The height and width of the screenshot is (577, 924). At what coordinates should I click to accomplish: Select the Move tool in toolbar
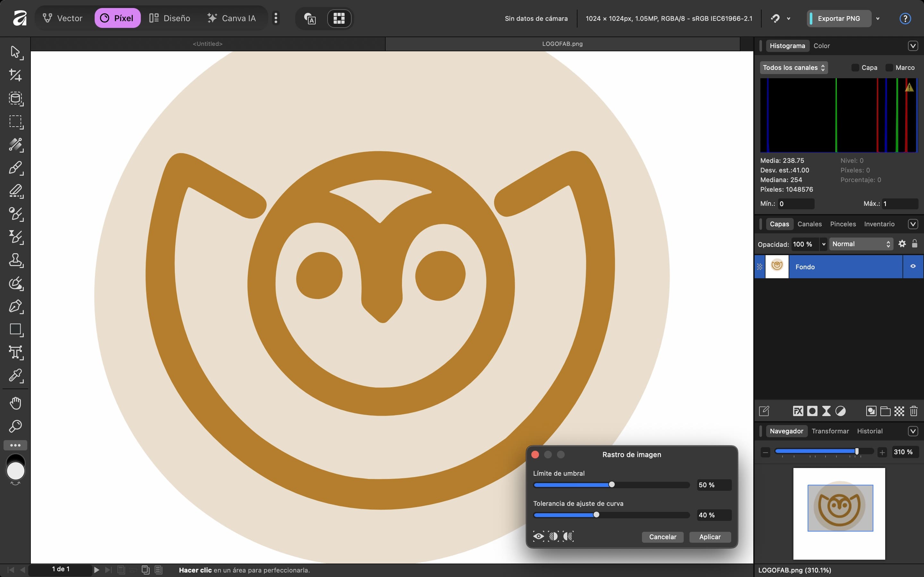pos(15,52)
